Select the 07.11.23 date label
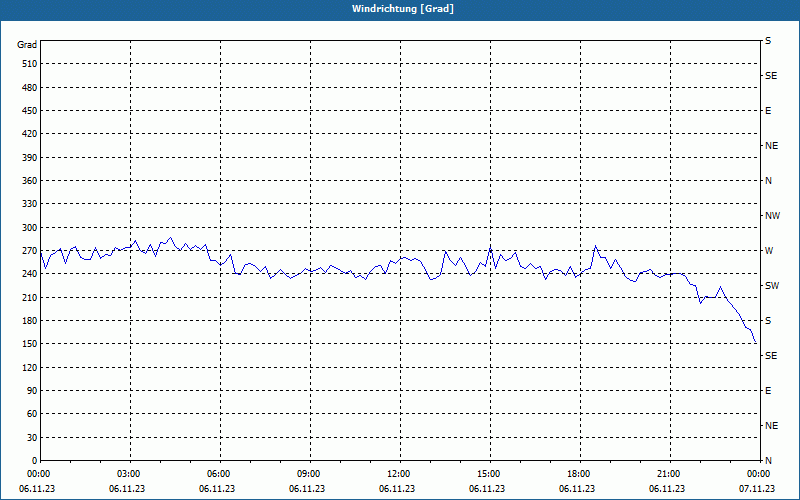The image size is (800, 500). click(x=757, y=489)
